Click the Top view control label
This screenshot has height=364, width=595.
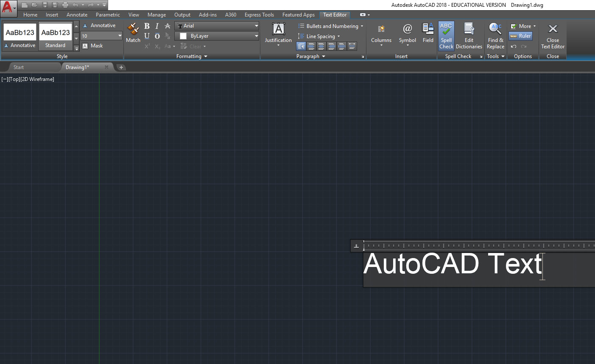tap(14, 79)
